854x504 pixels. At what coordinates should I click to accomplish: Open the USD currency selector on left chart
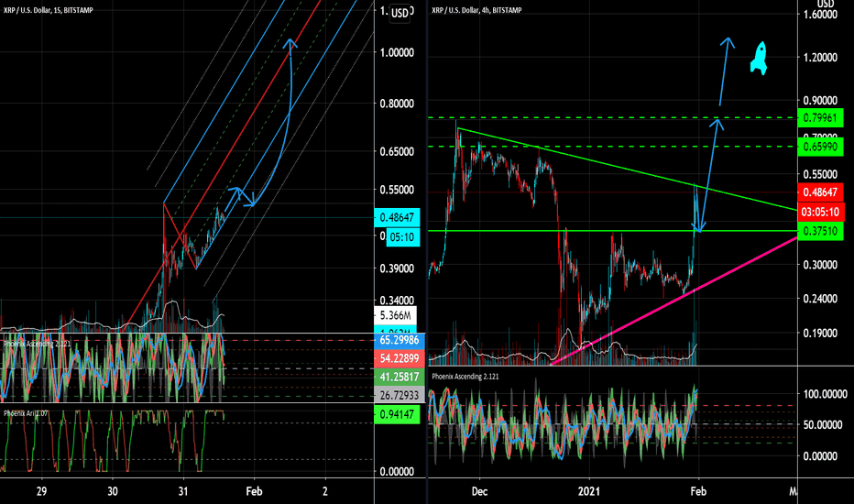pos(400,13)
